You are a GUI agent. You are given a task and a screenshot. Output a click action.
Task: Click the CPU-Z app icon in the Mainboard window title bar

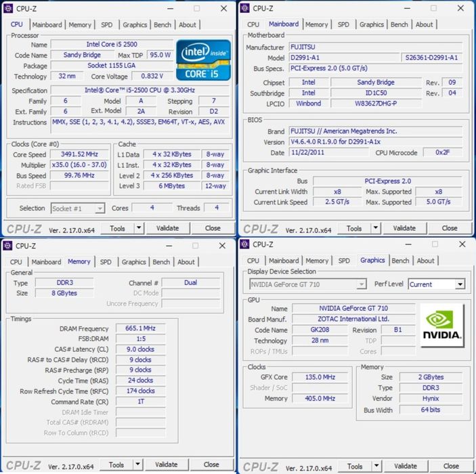[x=244, y=8]
